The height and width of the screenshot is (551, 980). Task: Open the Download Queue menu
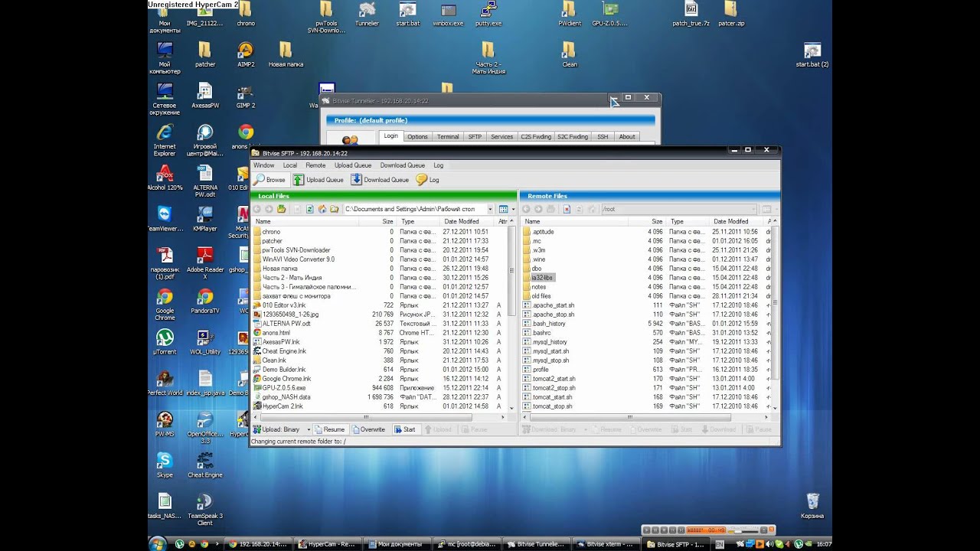[x=403, y=165]
